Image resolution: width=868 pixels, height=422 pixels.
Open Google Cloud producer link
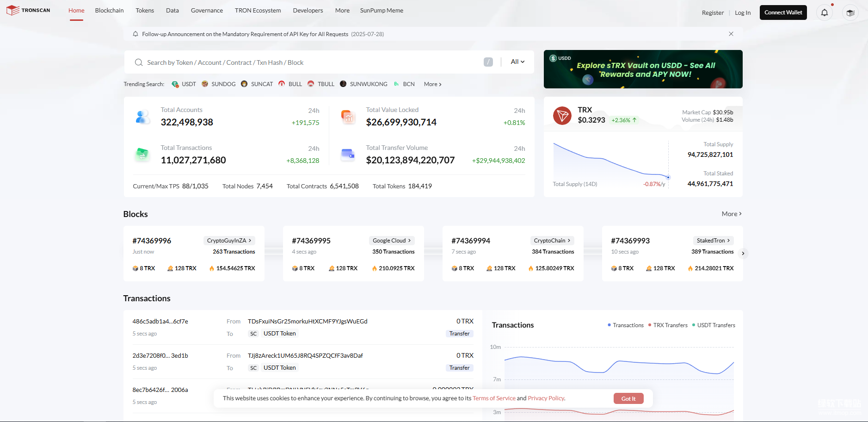point(392,241)
